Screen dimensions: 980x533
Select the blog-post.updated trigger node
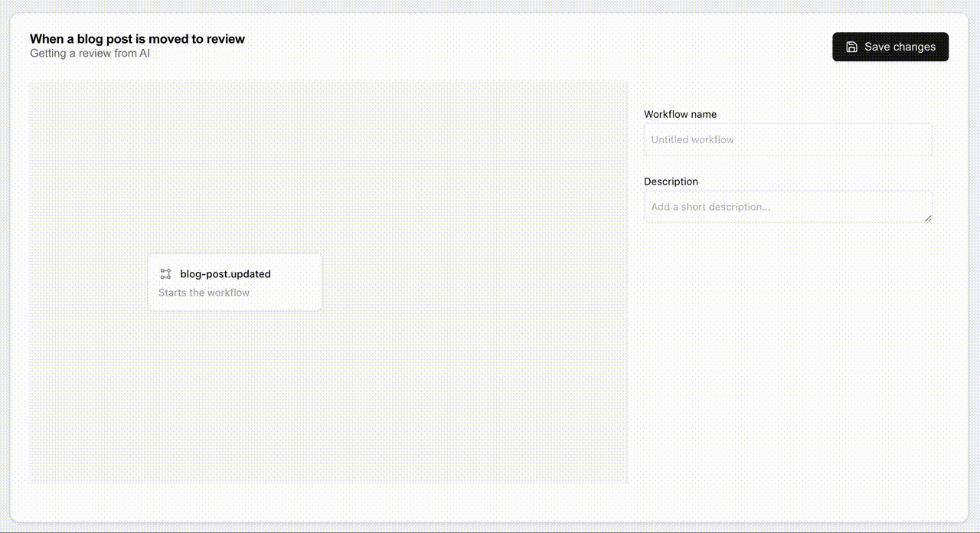pos(234,282)
